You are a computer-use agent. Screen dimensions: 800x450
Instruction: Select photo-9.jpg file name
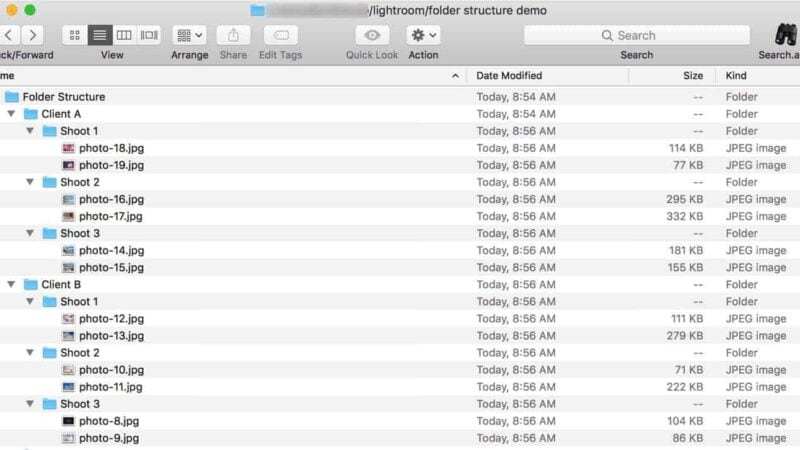point(109,438)
